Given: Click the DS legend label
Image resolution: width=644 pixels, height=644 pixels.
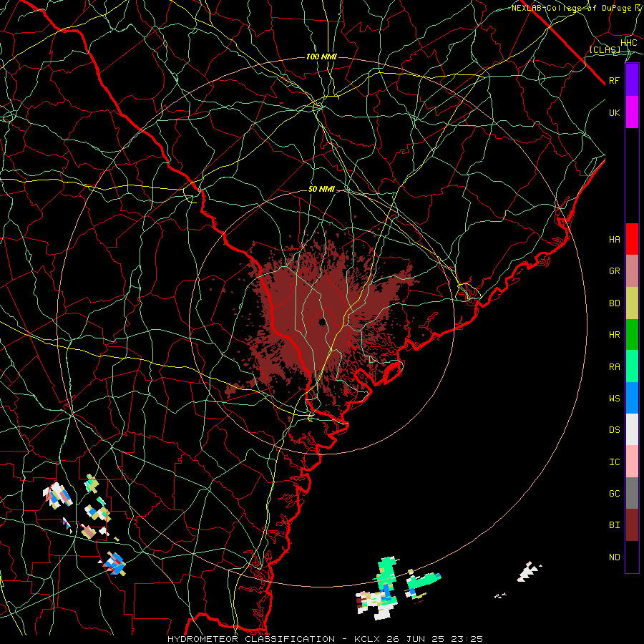Looking at the screenshot, I should pyautogui.click(x=614, y=430).
